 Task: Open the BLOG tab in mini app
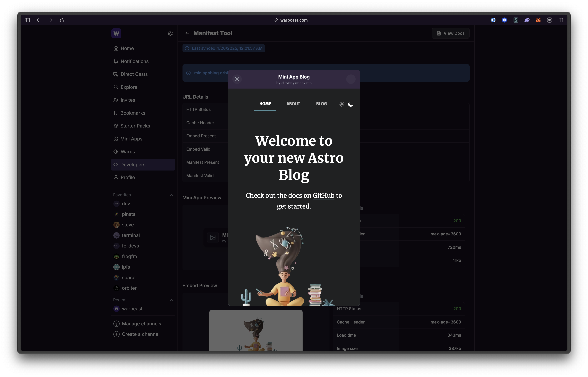[x=321, y=104]
